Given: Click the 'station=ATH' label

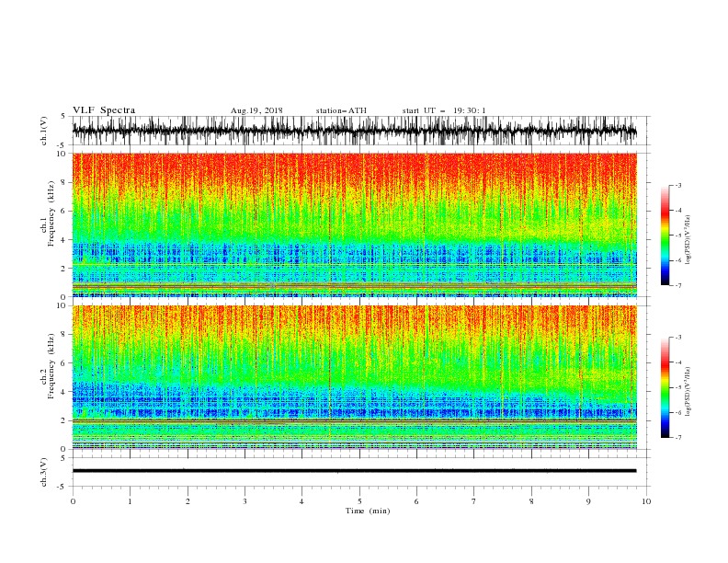Looking at the screenshot, I should (341, 110).
